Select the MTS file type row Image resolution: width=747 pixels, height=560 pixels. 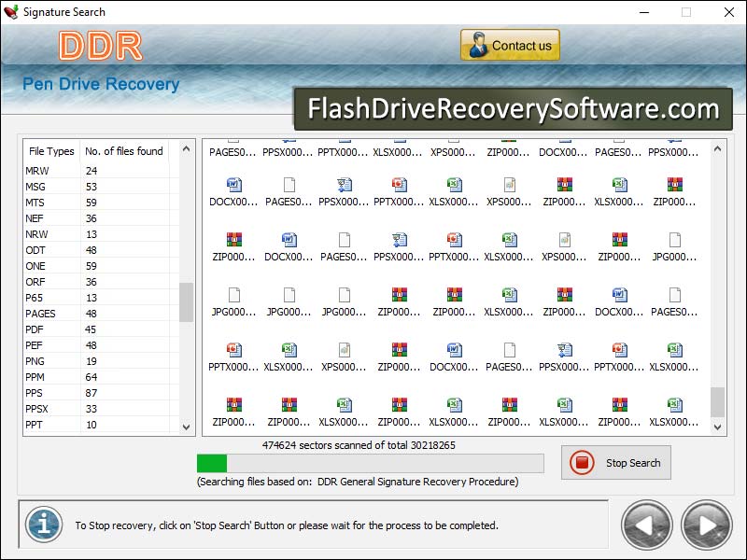point(102,203)
